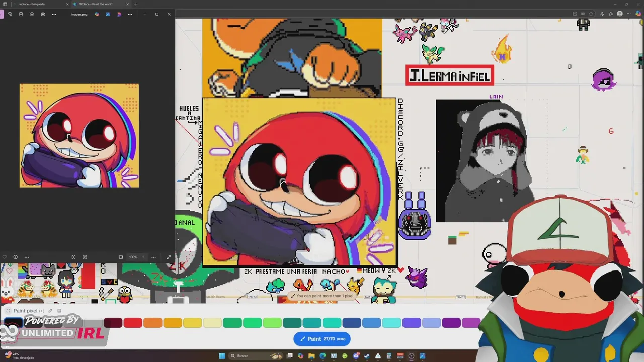Open the Windows Start menu
Viewport: 644px width, 362px height.
coord(222,356)
